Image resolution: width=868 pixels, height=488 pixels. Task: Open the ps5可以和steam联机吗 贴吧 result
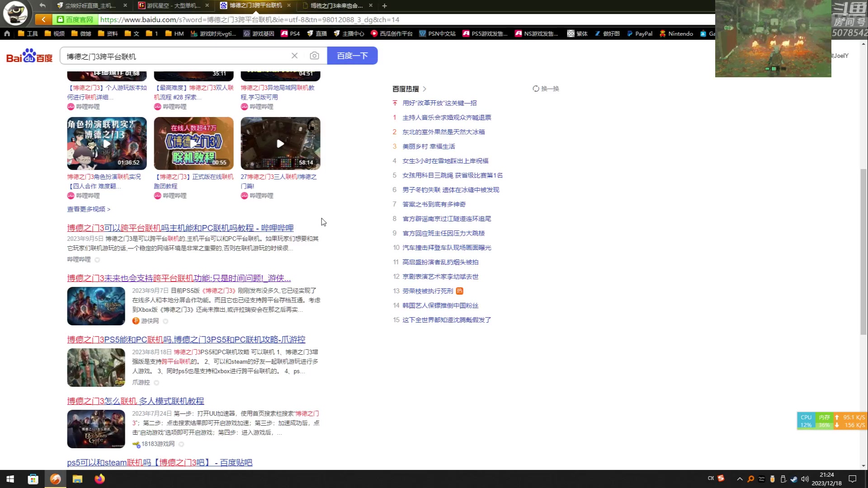pyautogui.click(x=160, y=462)
